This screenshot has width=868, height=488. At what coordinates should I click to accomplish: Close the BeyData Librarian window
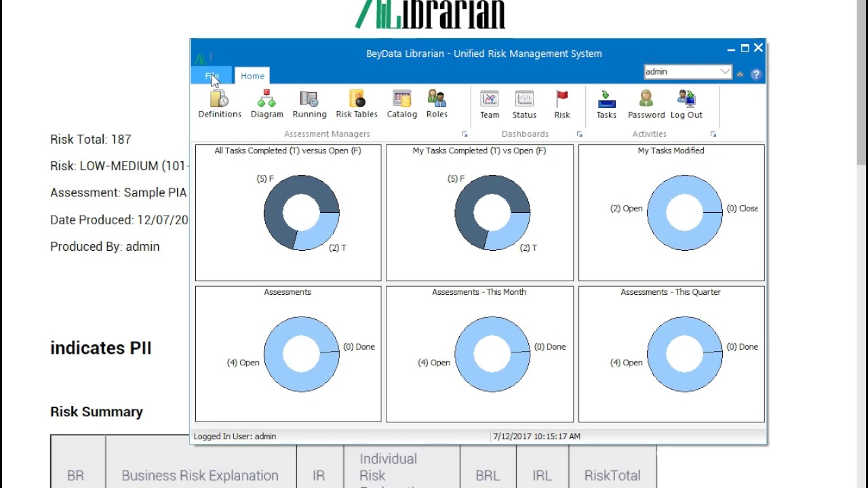tap(758, 47)
